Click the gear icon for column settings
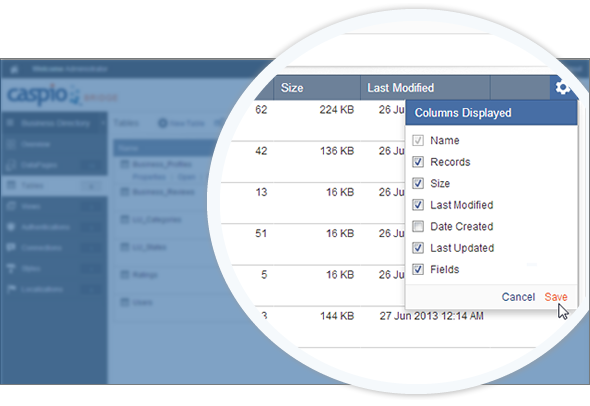This screenshot has height=406, width=590. 562,88
